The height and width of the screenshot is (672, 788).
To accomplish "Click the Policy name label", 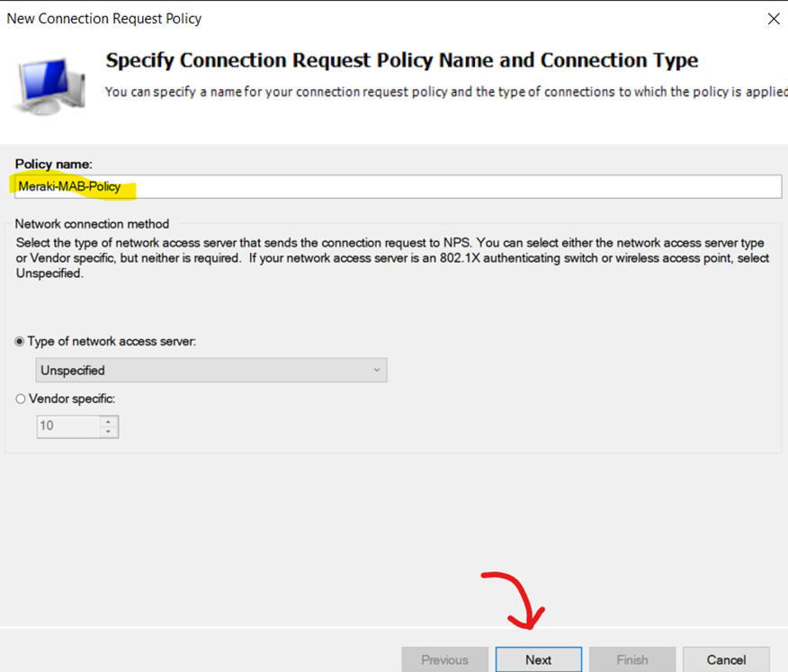I will (54, 165).
